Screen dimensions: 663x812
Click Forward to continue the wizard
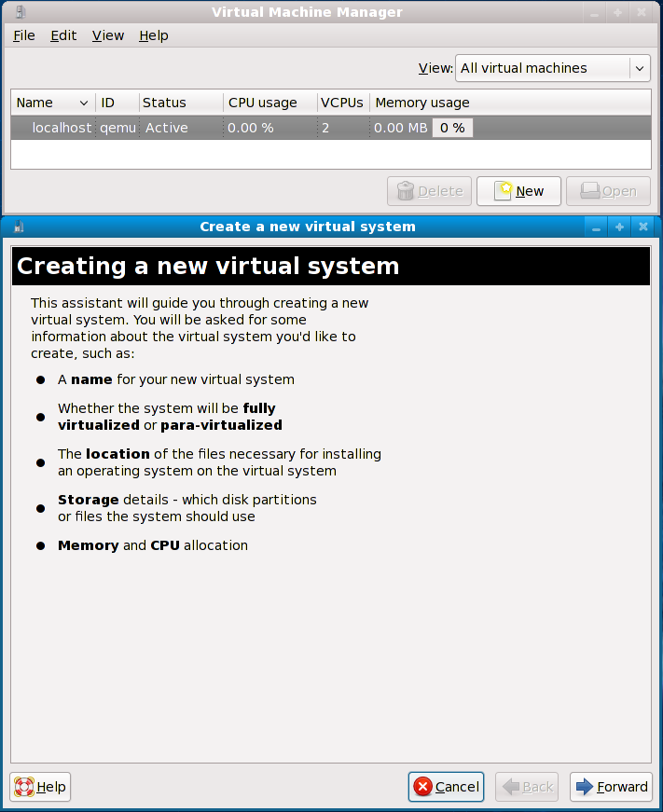[611, 787]
